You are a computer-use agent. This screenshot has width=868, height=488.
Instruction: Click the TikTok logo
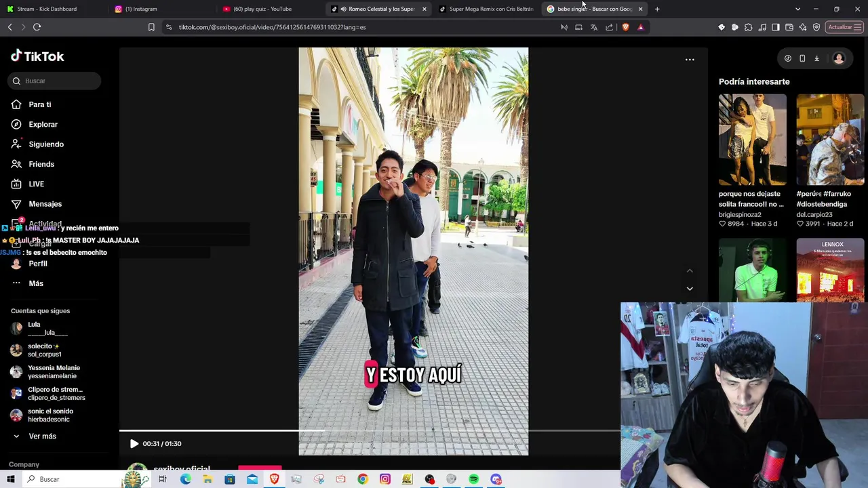(x=37, y=56)
